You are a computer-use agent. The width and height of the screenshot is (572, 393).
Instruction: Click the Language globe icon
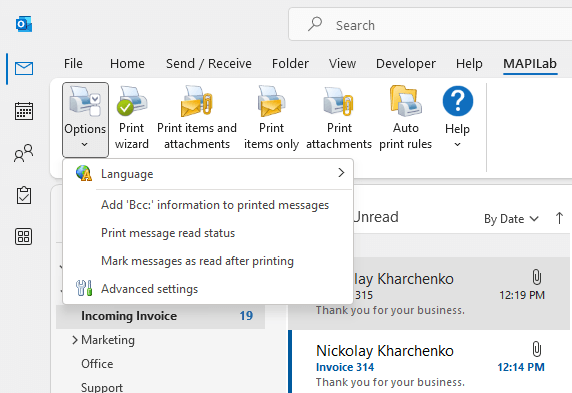coord(84,173)
